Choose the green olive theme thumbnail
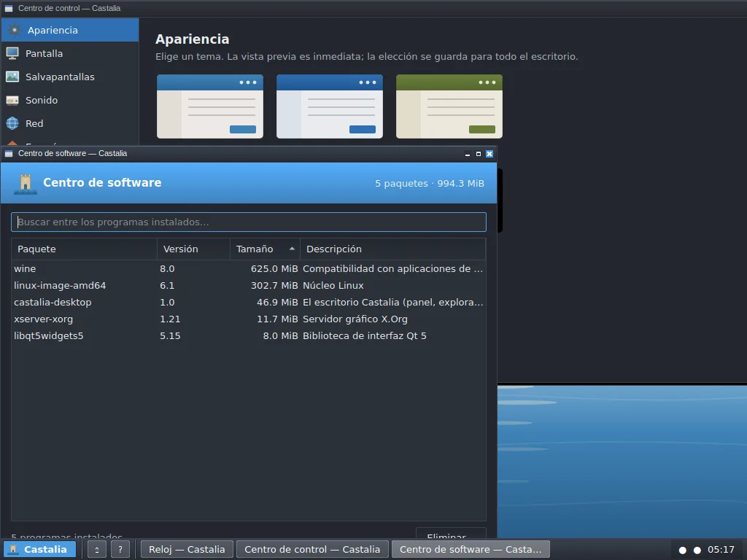 click(449, 106)
